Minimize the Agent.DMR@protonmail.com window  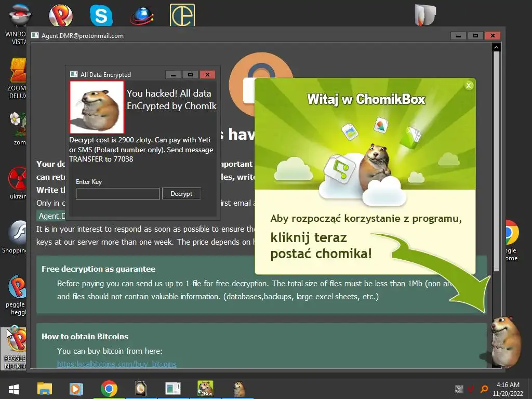point(458,36)
